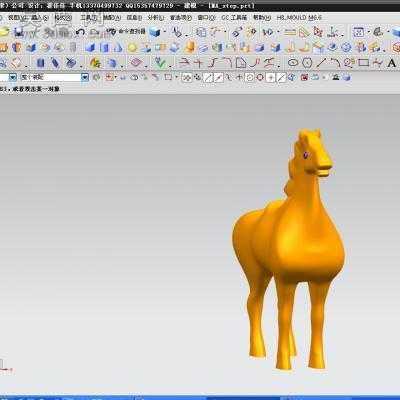Toggle the Quadrant Point red circle snap
Viewport: 400px width, 400px height.
click(x=260, y=78)
